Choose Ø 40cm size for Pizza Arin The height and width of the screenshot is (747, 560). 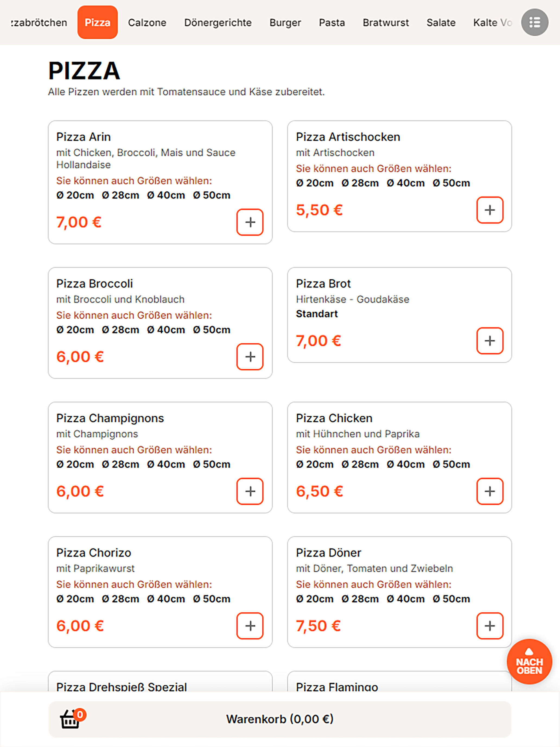click(x=166, y=195)
